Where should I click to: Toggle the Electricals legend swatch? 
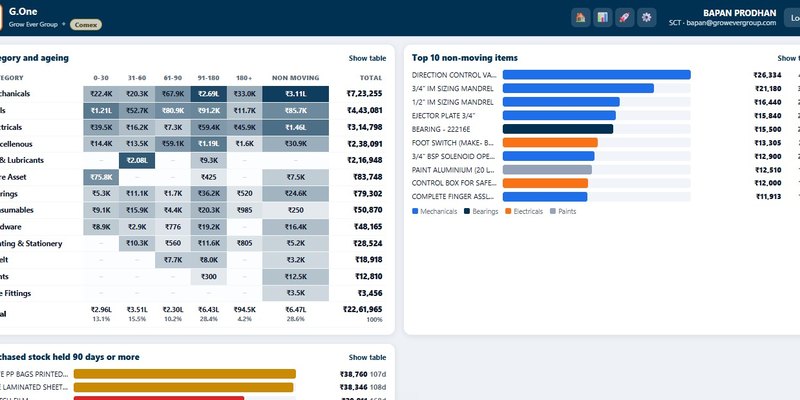pos(508,211)
